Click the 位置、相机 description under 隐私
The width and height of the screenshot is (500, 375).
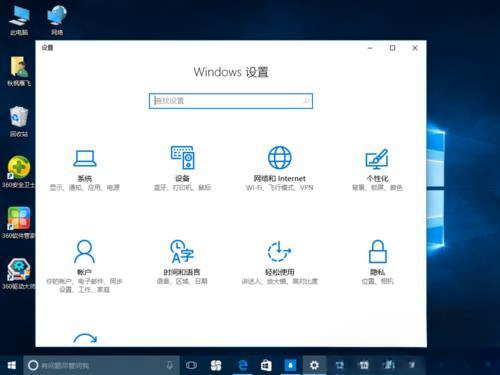377,281
